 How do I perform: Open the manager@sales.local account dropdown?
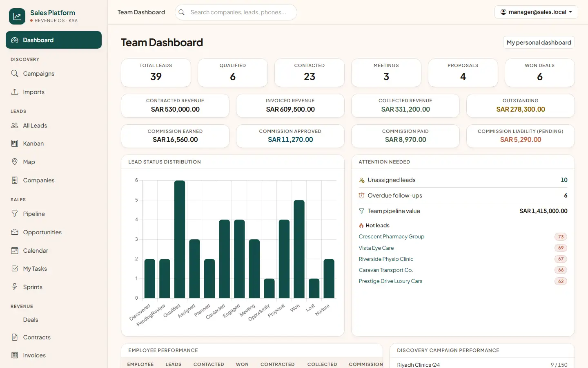point(536,12)
